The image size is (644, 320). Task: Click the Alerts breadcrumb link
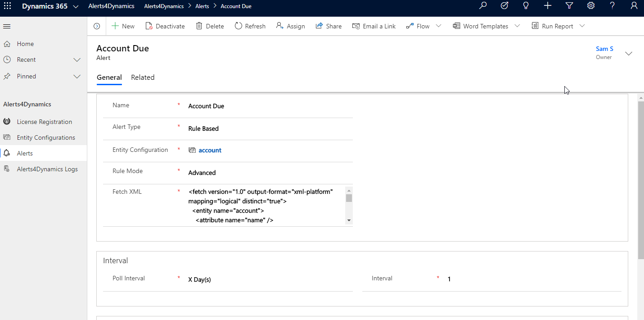tap(202, 6)
